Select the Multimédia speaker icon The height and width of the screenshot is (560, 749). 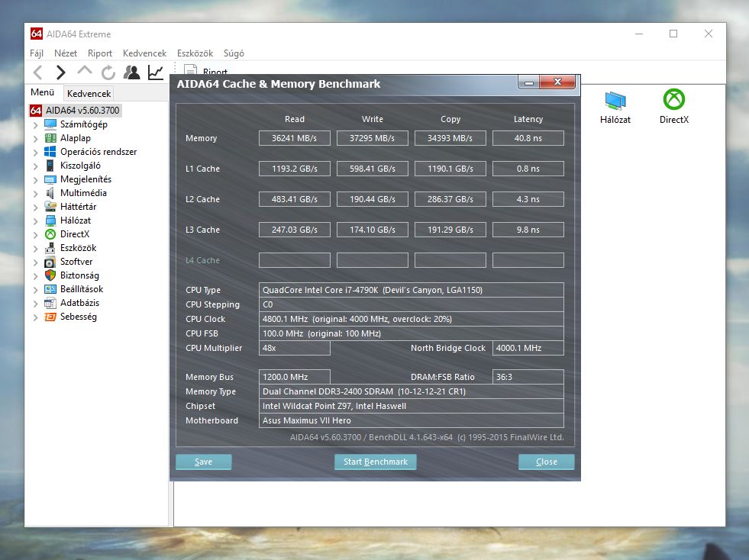coord(50,193)
